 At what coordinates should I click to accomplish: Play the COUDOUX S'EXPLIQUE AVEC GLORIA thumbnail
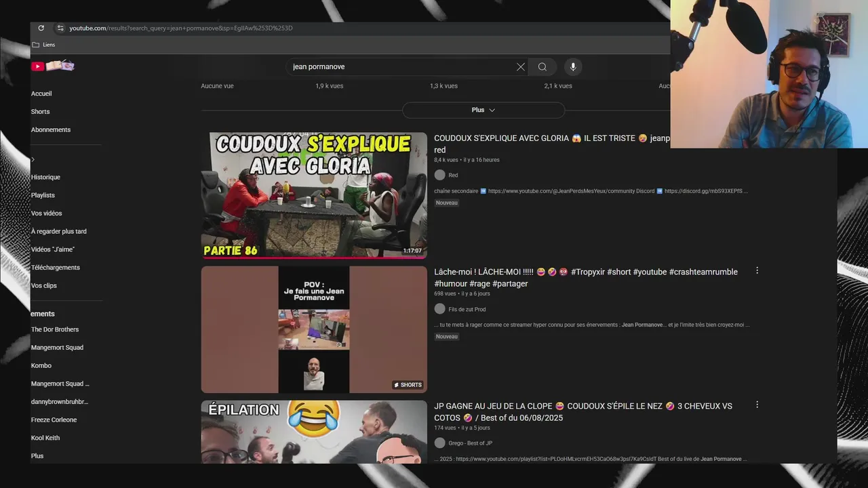[x=314, y=195]
